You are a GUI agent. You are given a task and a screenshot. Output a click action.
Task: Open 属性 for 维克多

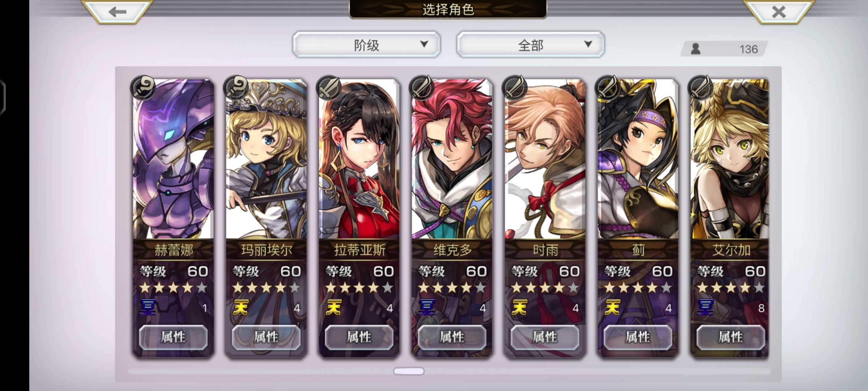452,337
